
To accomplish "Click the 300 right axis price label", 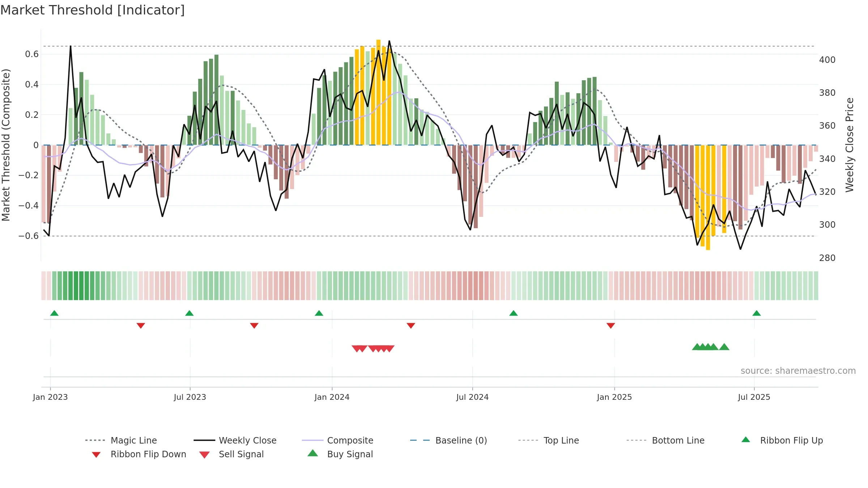I will 827,225.
